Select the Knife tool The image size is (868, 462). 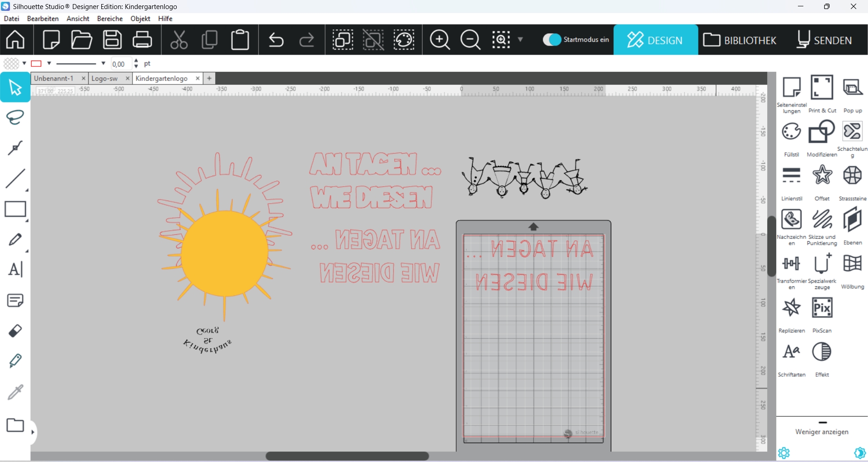click(x=15, y=361)
